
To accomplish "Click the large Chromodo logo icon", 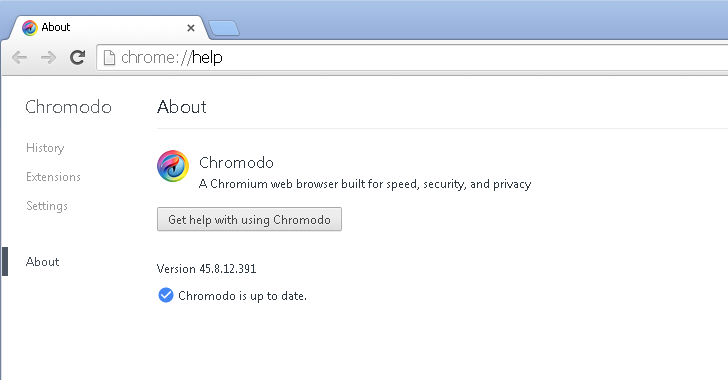I will (x=173, y=166).
